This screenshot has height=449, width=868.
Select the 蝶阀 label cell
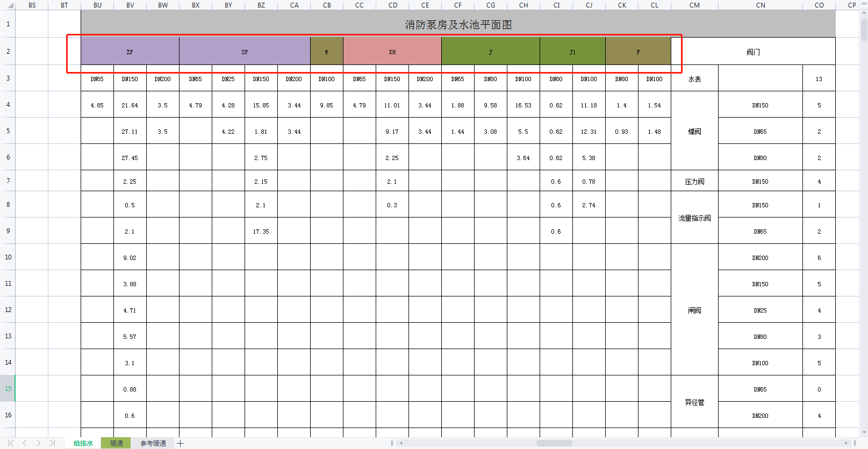click(x=694, y=131)
